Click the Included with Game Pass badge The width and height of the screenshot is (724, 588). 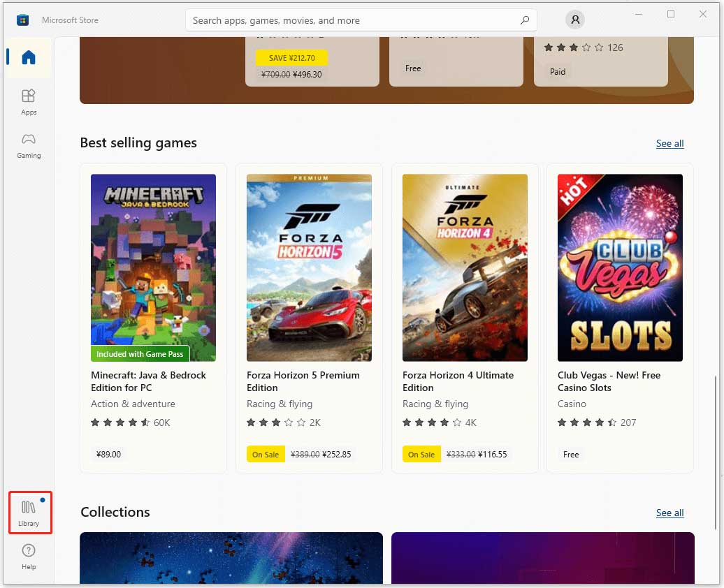(x=140, y=354)
